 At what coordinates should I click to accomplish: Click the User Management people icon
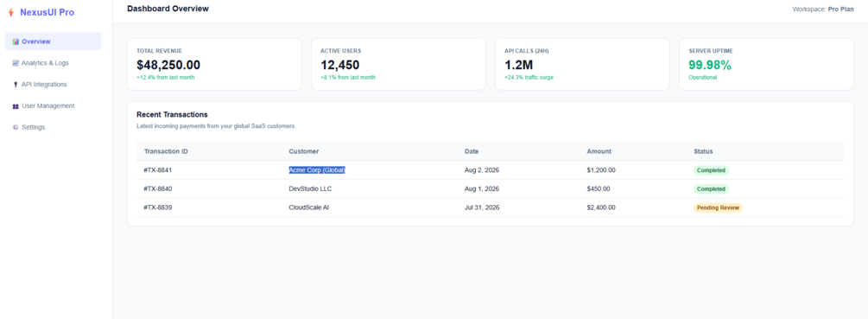[x=16, y=105]
